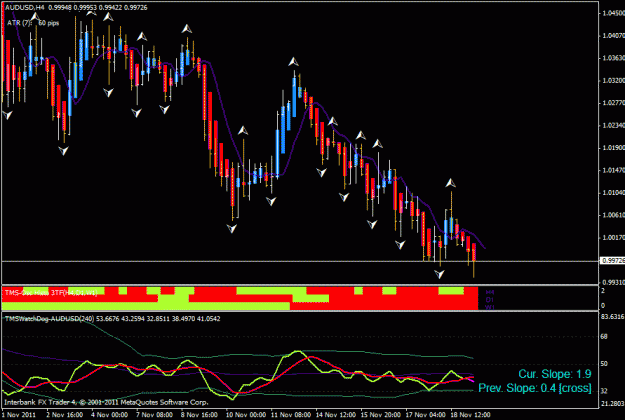This screenshot has width=625, height=420.
Task: Click the 0.9931 level on price scale
Action: point(614,283)
